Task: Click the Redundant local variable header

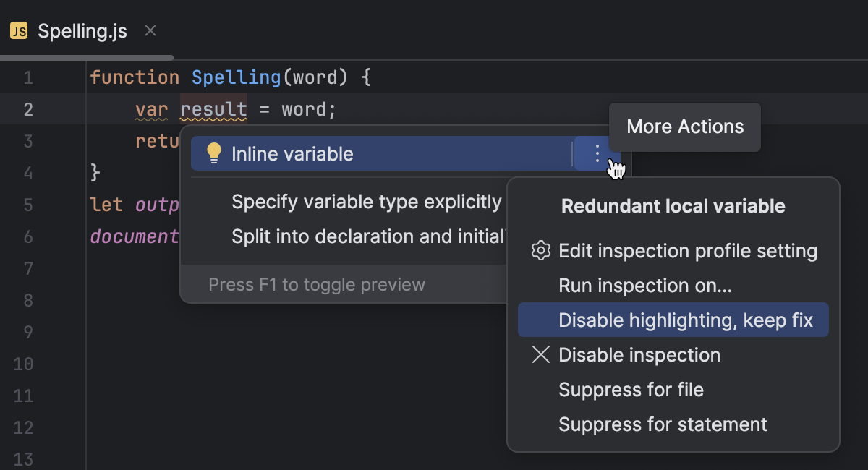Action: point(672,206)
